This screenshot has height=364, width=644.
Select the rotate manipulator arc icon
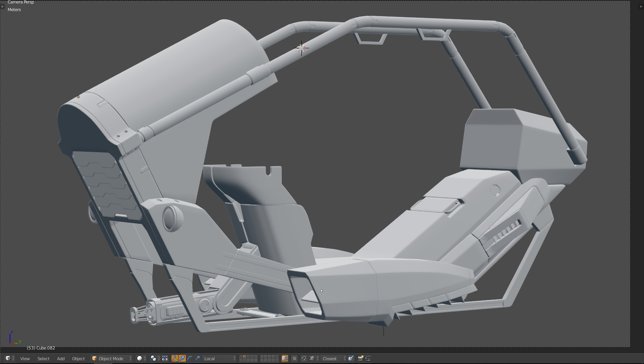(190, 359)
